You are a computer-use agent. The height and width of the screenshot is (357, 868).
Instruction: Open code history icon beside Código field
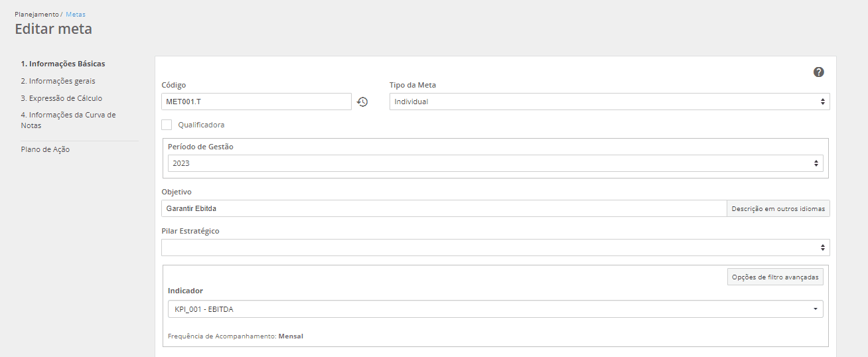(362, 102)
